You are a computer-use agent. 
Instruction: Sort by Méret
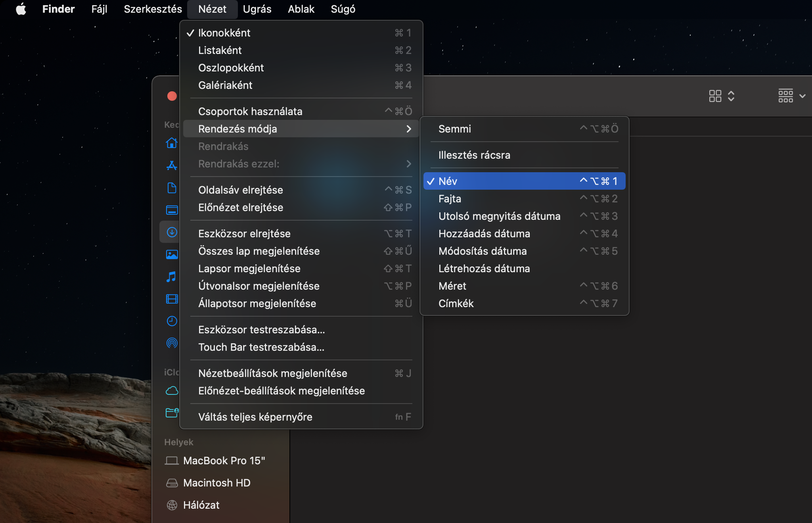click(525, 286)
